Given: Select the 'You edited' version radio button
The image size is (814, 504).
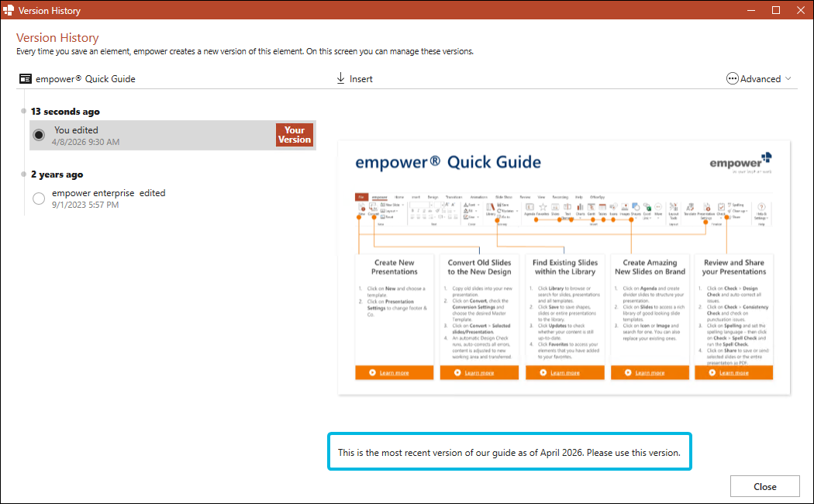Looking at the screenshot, I should [x=39, y=136].
